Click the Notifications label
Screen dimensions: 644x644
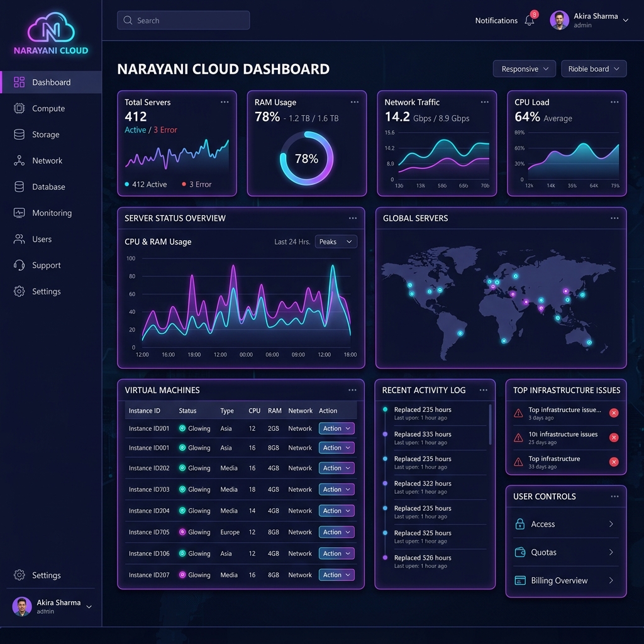(496, 21)
